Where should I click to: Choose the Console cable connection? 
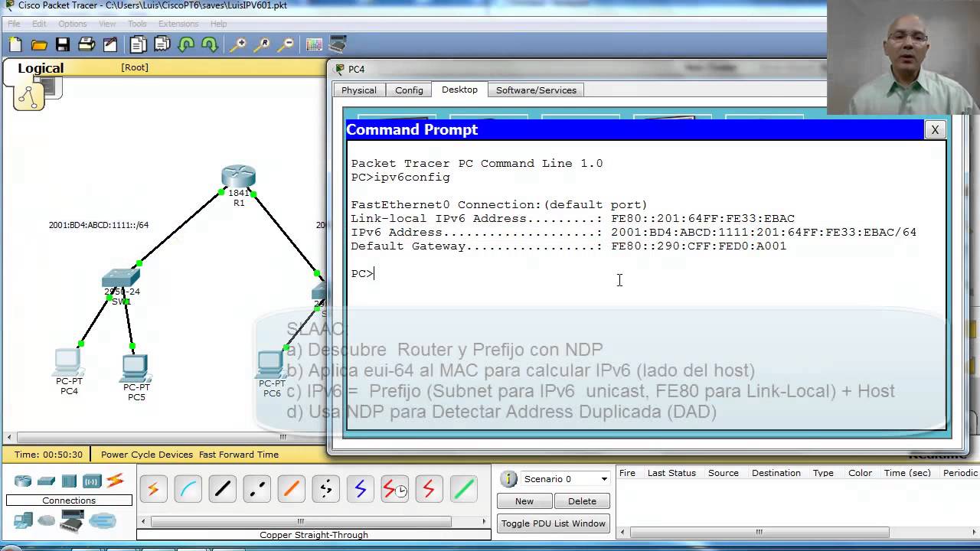(x=188, y=488)
